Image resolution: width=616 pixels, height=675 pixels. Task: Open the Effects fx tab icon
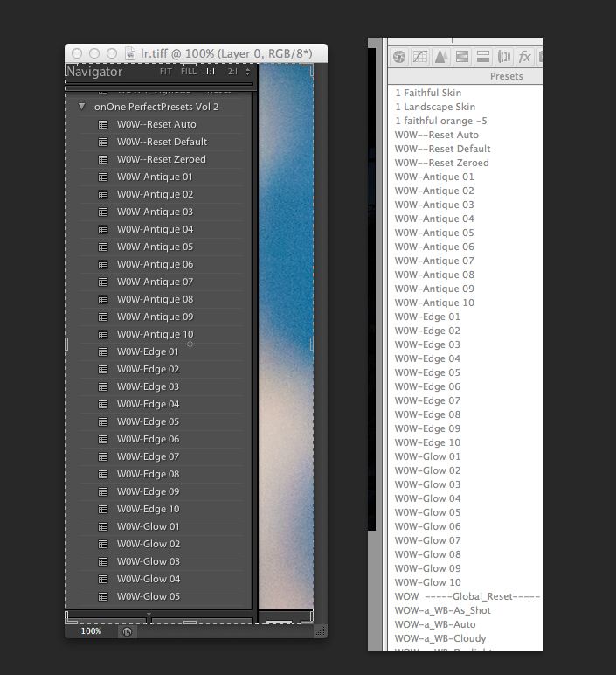[525, 57]
